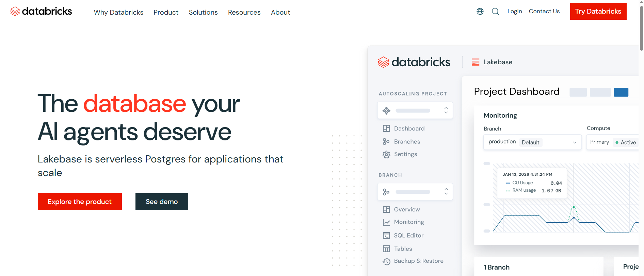Click the Settings gear icon
The image size is (644, 276).
tap(386, 154)
